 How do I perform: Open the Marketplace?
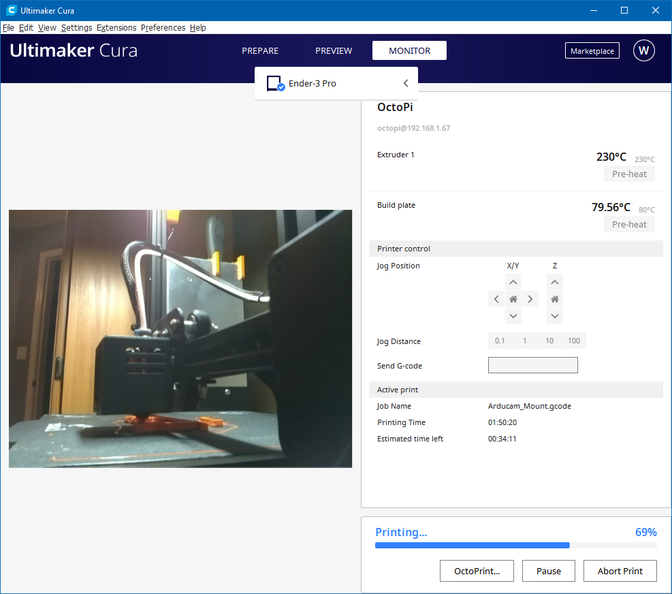pos(592,51)
